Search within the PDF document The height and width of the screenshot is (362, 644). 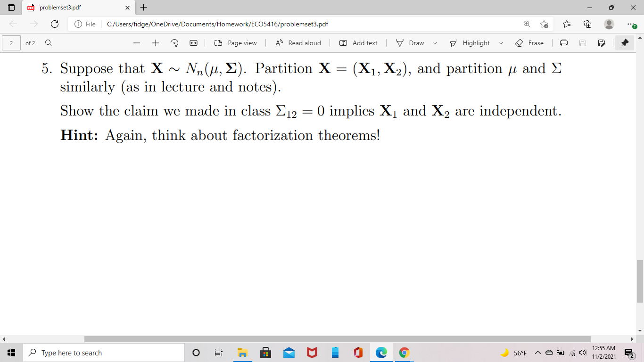point(49,43)
